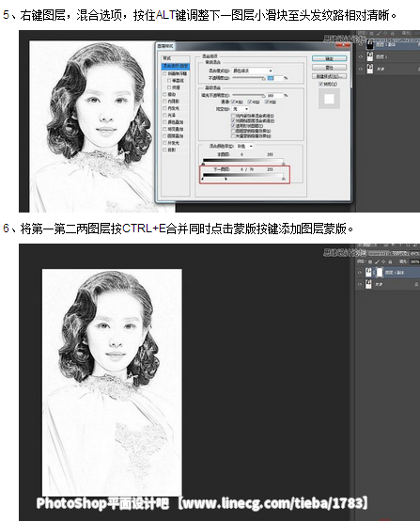Image resolution: width=420 pixels, height=521 pixels.
Task: Open the 混合模式 blend mode dropdown
Action: point(253,71)
